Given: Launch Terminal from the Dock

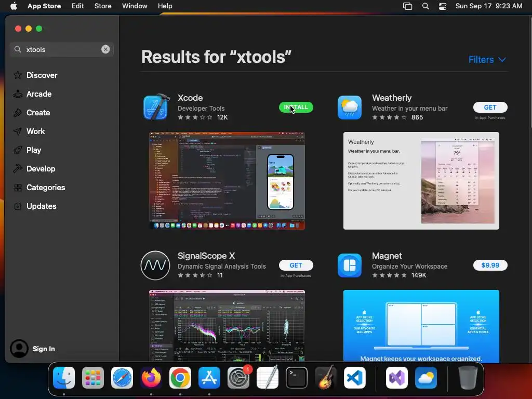Looking at the screenshot, I should 297,378.
